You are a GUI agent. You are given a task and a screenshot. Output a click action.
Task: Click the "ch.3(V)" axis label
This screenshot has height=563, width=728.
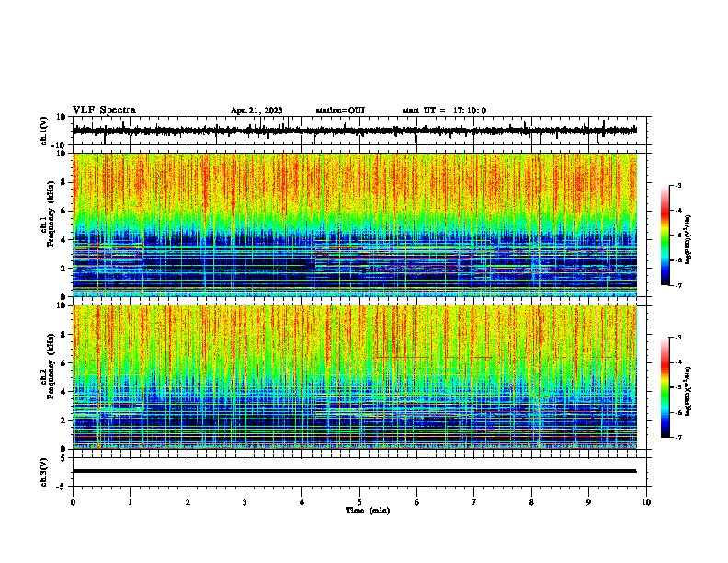44,473
